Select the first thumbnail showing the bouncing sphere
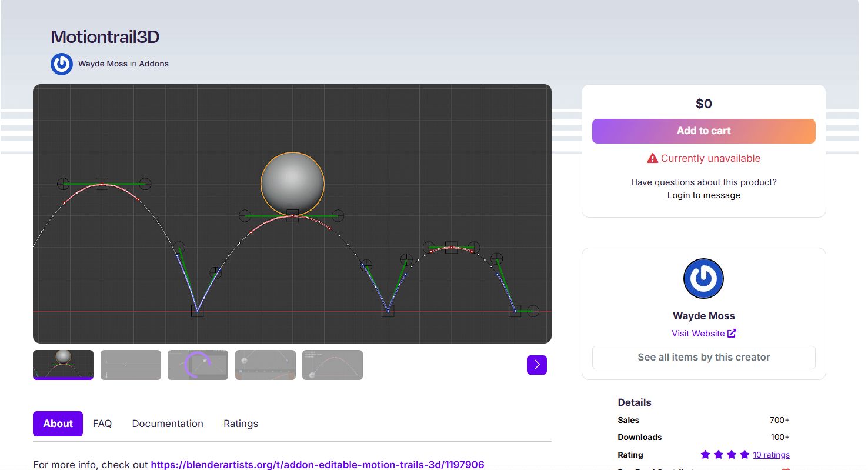Viewport: 868px width, 470px height. coord(63,365)
